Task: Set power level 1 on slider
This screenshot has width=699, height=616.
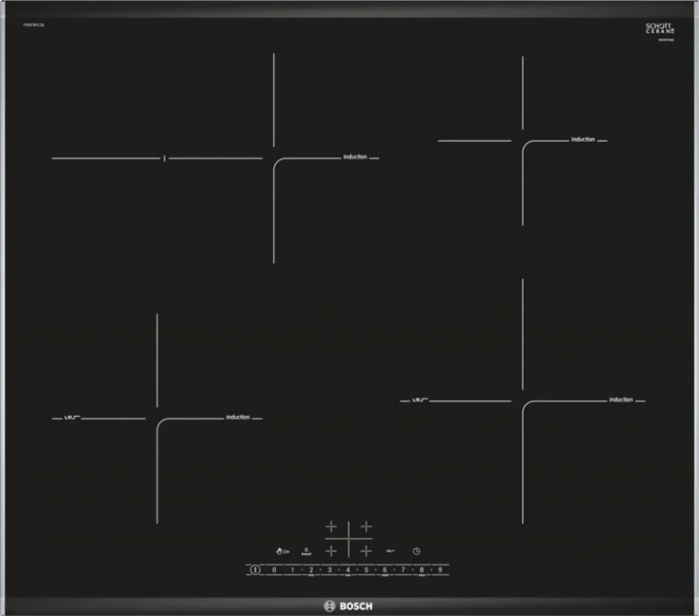Action: tap(292, 569)
